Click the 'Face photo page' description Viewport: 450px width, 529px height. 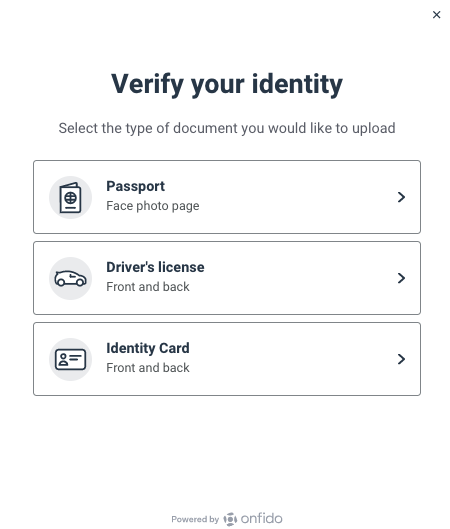point(153,206)
